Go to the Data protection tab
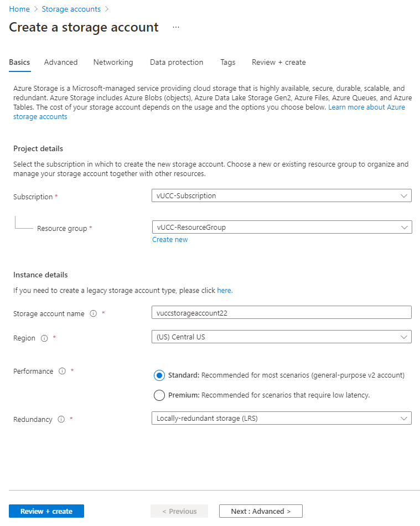This screenshot has width=420, height=526. [177, 62]
